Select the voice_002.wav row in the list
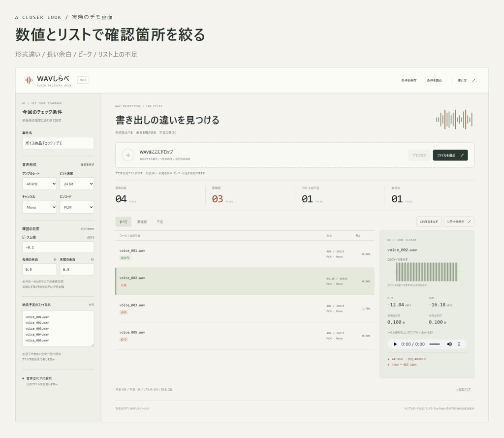The width and height of the screenshot is (504, 438). coord(245,281)
